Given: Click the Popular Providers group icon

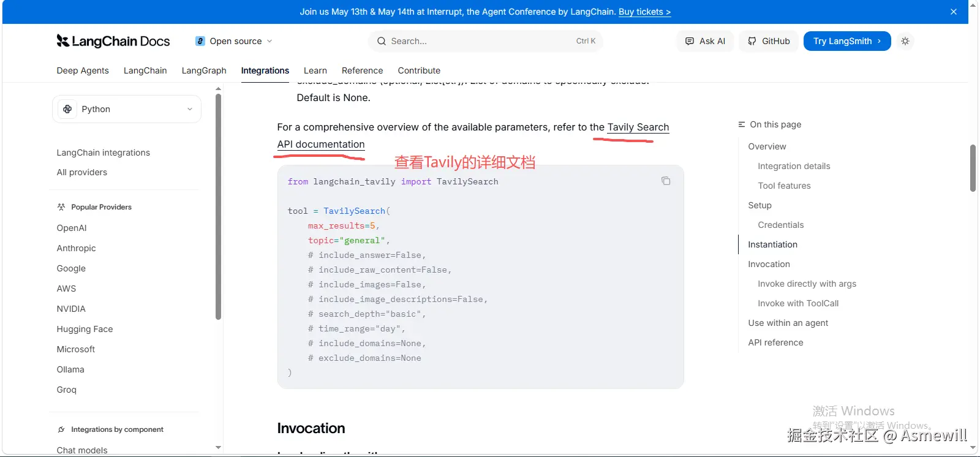Looking at the screenshot, I should coord(61,207).
